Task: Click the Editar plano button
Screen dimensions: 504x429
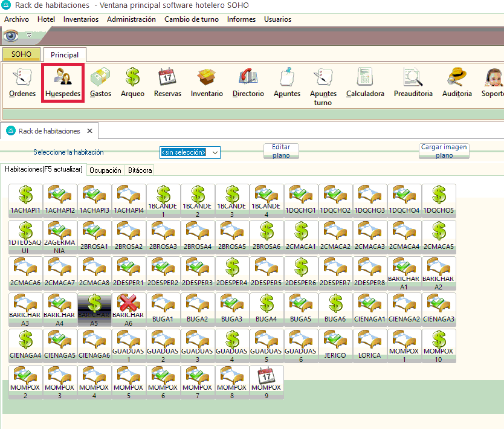Action: [x=281, y=151]
